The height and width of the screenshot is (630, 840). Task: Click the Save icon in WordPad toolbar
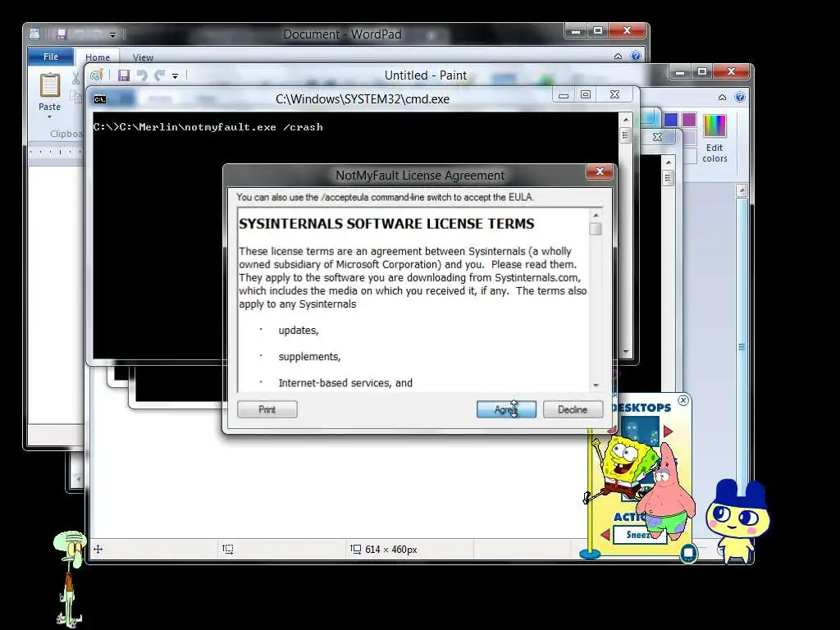62,34
